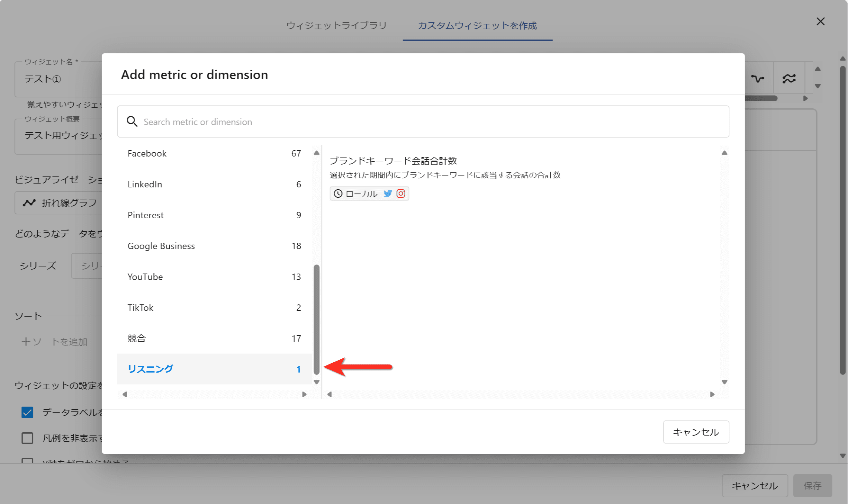Screen dimensions: 848x504
Task: Select the multi-wave chart type icon
Action: [x=789, y=79]
